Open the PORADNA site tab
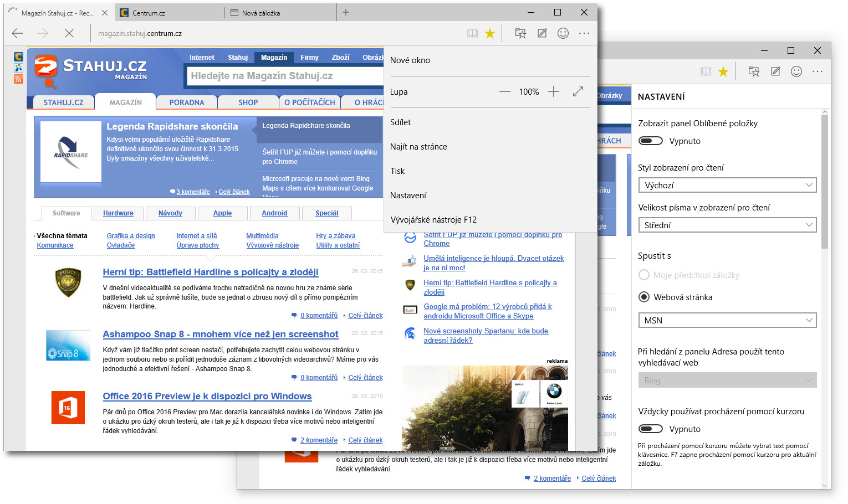The width and height of the screenshot is (848, 504). [187, 102]
